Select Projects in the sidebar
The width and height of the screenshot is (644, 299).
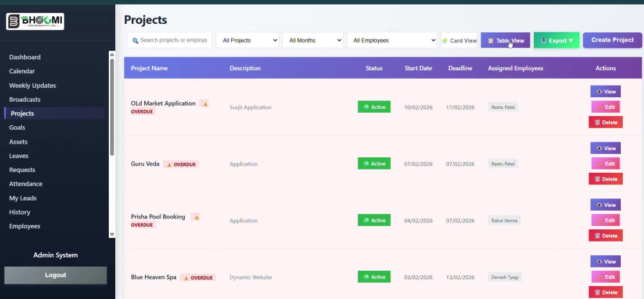[x=54, y=113]
